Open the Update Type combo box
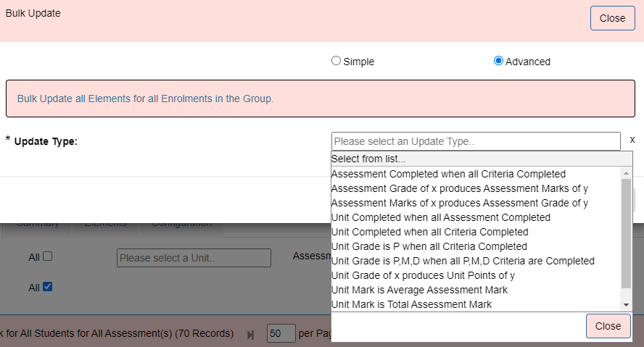Image resolution: width=644 pixels, height=347 pixels. (476, 141)
